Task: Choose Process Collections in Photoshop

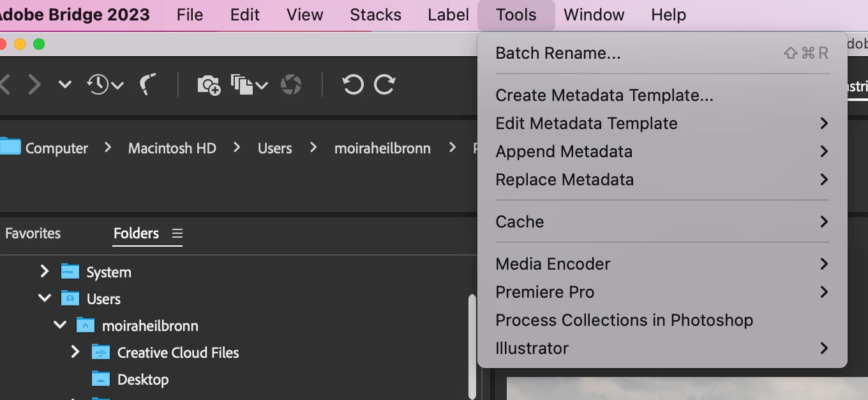Action: [662, 320]
